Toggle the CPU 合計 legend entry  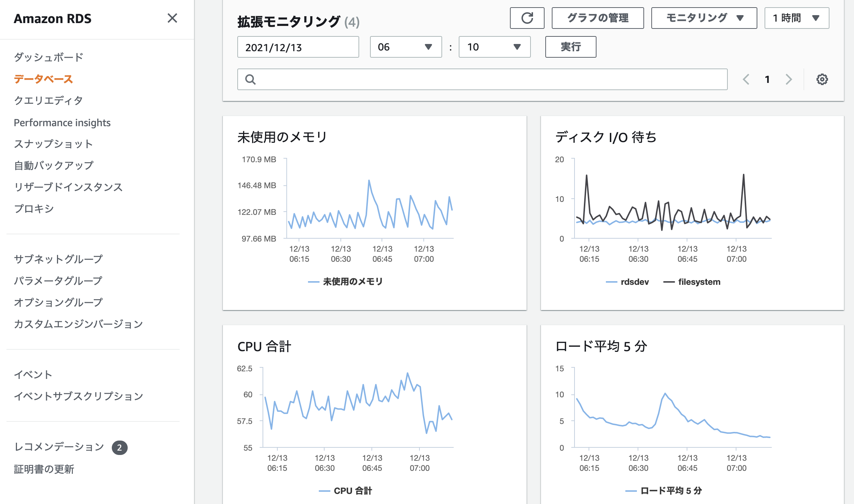click(x=352, y=491)
